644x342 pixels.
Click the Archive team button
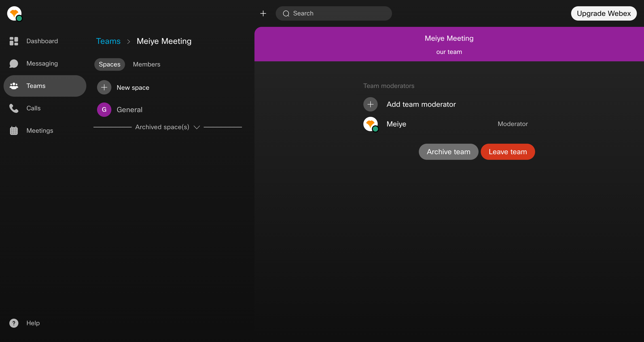tap(448, 152)
